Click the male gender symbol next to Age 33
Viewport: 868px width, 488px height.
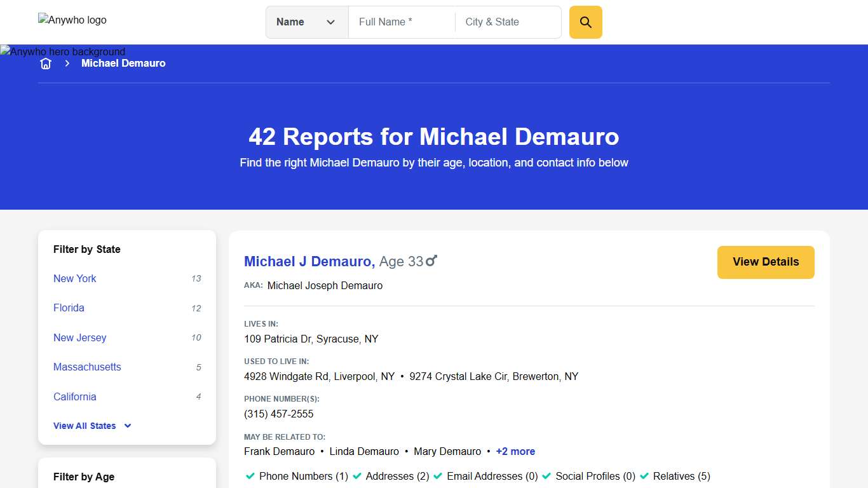coord(431,261)
